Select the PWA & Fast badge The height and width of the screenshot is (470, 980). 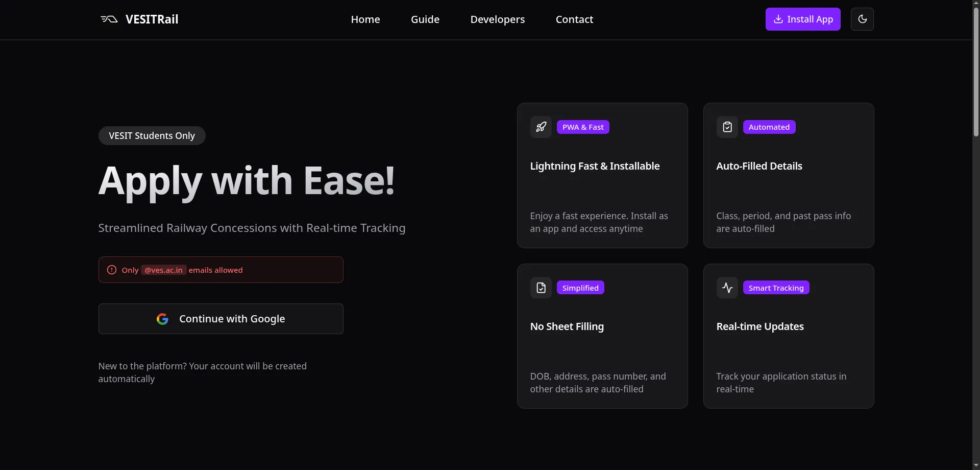click(583, 127)
